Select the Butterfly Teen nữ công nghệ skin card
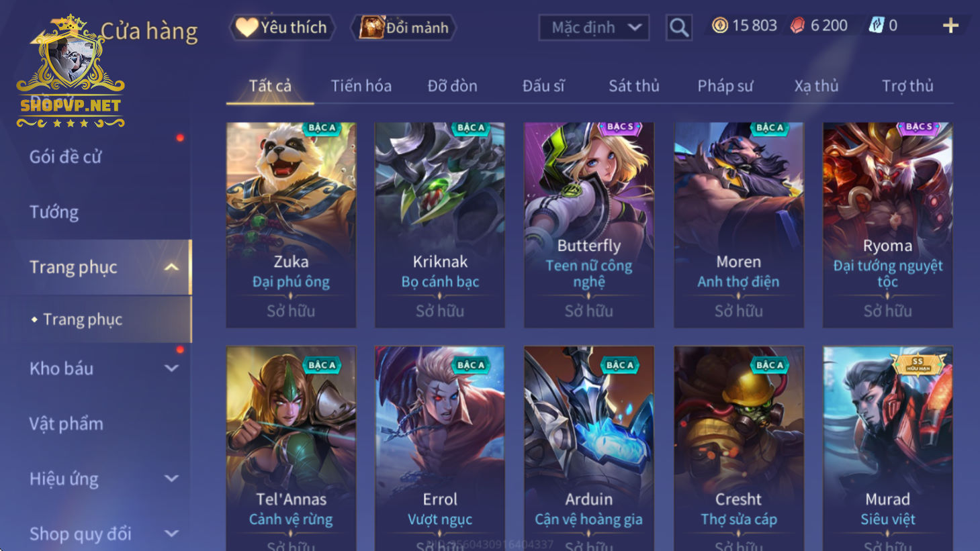This screenshot has height=551, width=980. click(x=589, y=225)
